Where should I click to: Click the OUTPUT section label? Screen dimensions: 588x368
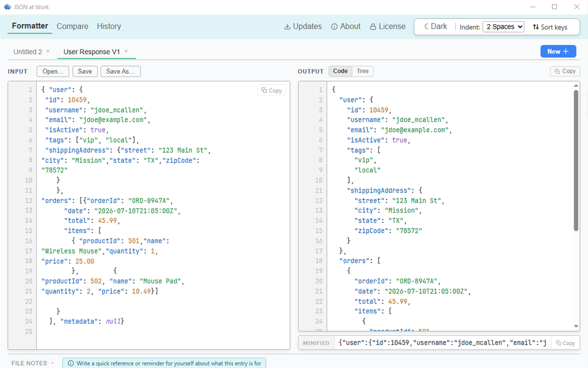click(311, 71)
